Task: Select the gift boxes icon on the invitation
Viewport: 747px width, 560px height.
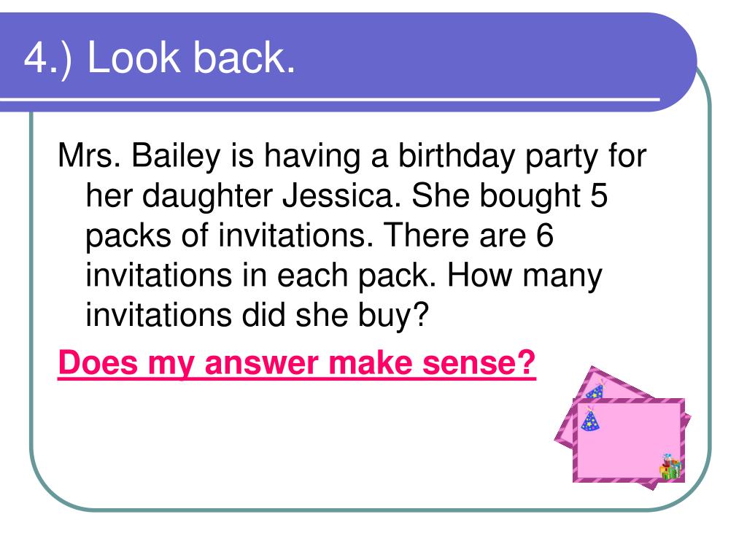Action: coord(671,467)
